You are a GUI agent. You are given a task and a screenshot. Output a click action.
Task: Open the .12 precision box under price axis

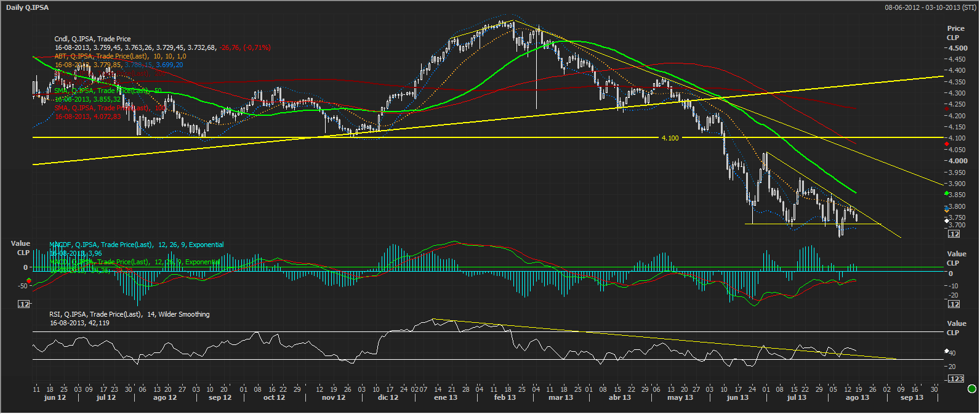coord(954,234)
